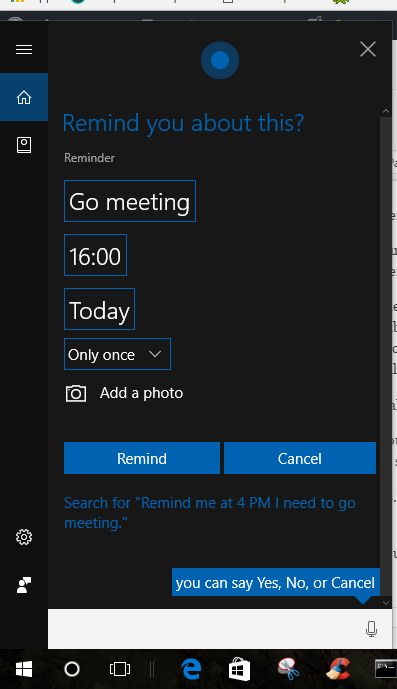Click the Cortana listening circle
This screenshot has width=397, height=689.
(220, 60)
